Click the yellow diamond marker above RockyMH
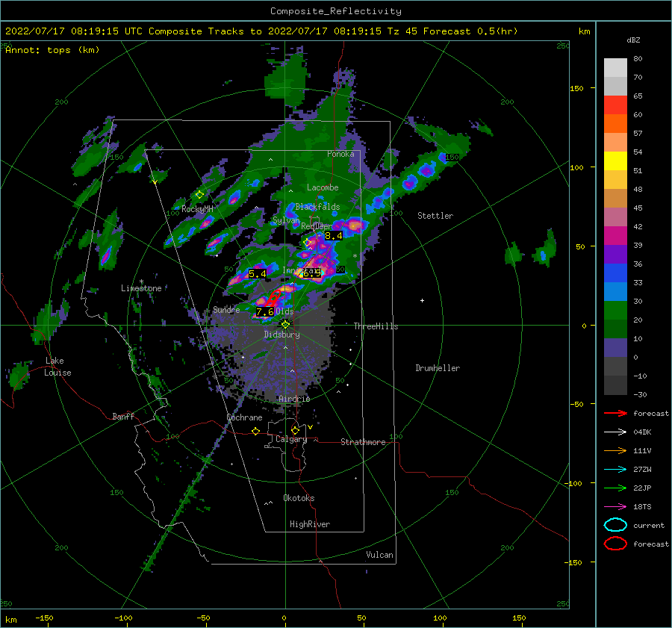 pyautogui.click(x=199, y=195)
